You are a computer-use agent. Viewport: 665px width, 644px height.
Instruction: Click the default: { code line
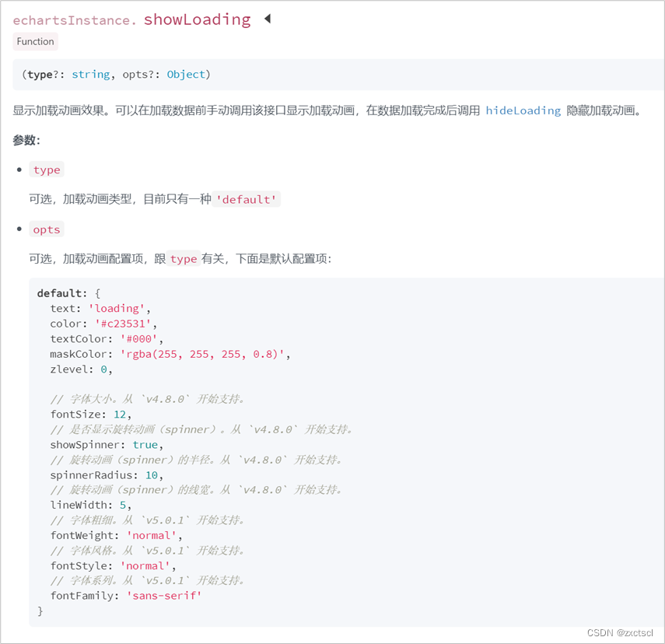[x=68, y=293]
